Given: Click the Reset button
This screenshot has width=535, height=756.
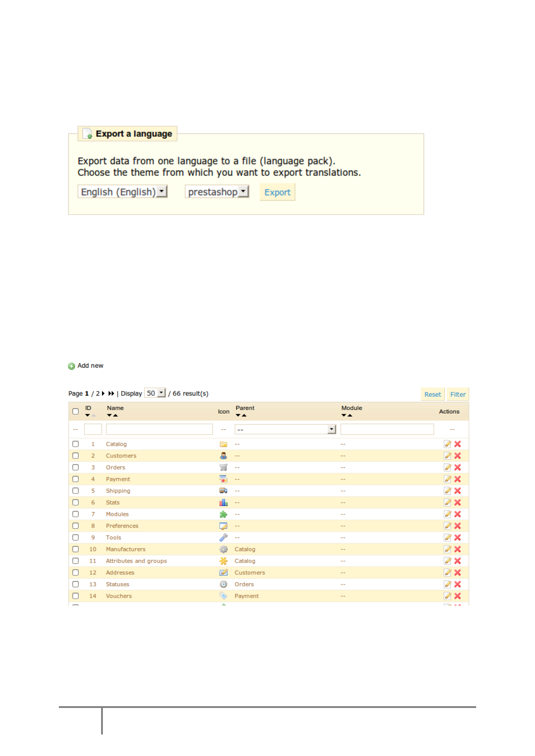Looking at the screenshot, I should click(433, 394).
